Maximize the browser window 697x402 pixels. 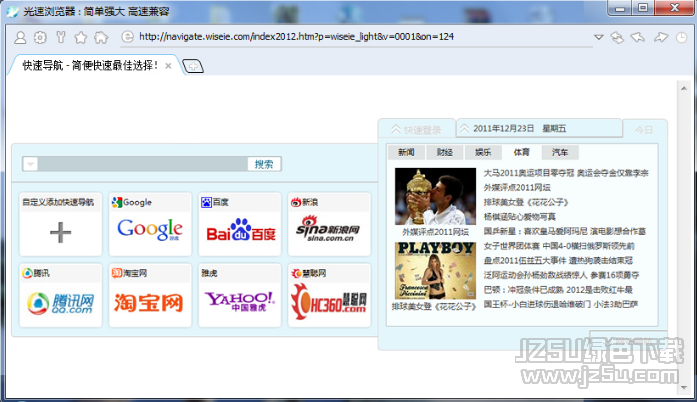pyautogui.click(x=643, y=8)
